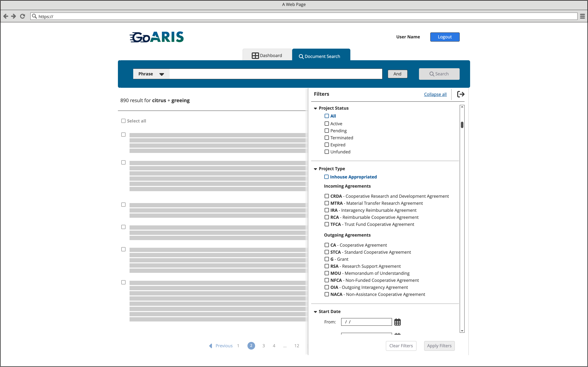Collapse the Project Status section
This screenshot has height=367, width=588.
tap(315, 108)
